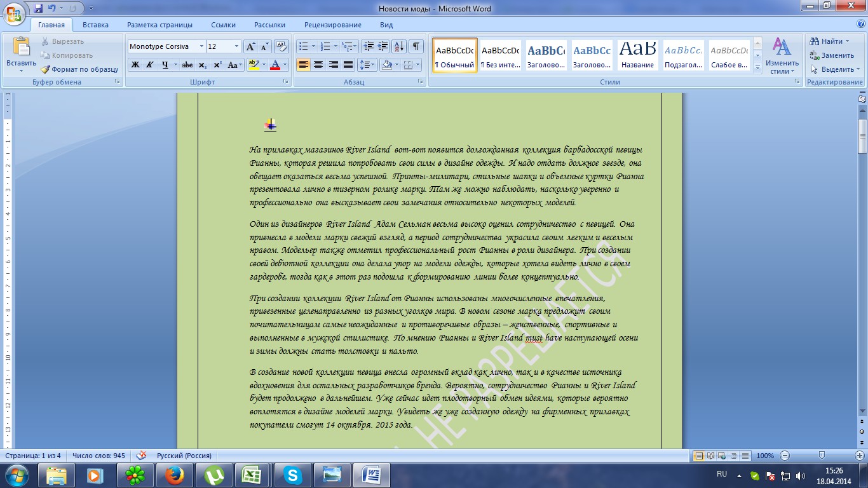
Task: Center the paragraph text
Action: (318, 65)
